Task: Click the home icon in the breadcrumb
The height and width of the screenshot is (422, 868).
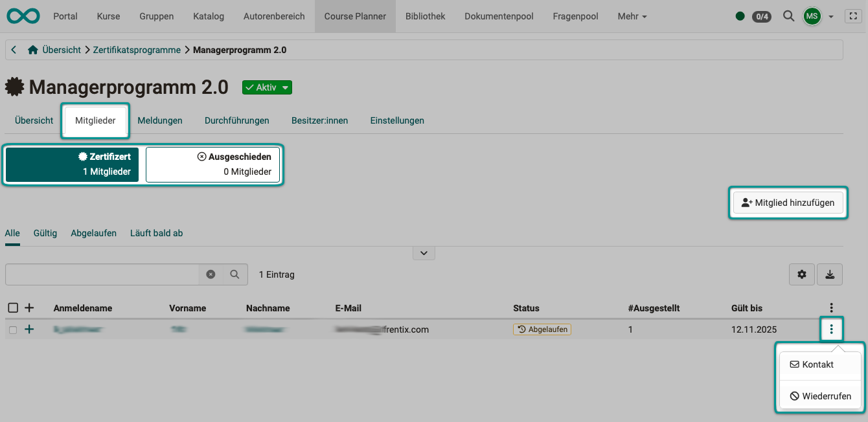Action: point(33,49)
